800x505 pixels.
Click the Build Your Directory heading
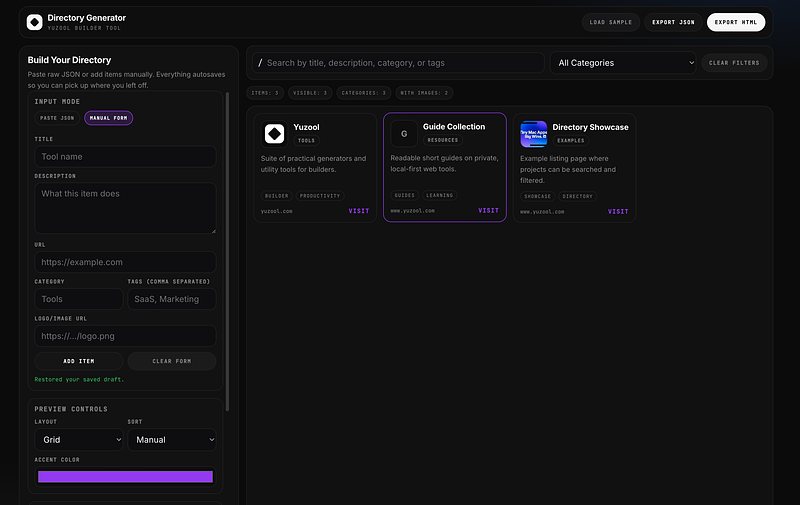click(69, 60)
